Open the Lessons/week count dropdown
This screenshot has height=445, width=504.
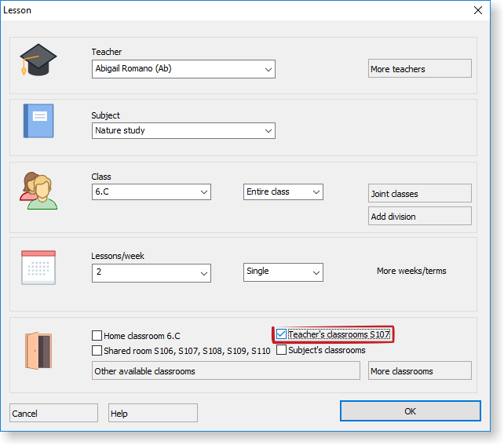pos(203,272)
